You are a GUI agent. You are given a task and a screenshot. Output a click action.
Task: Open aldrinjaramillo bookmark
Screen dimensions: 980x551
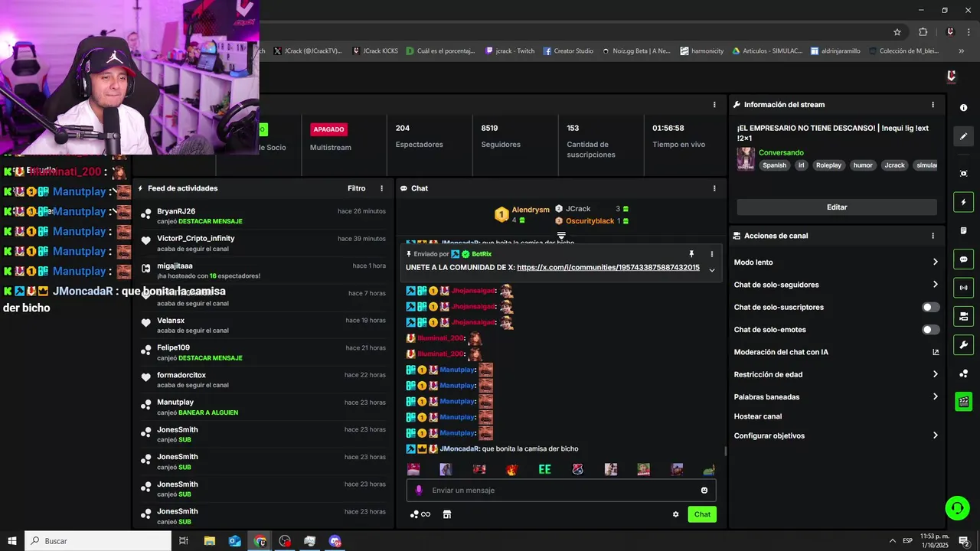835,51
